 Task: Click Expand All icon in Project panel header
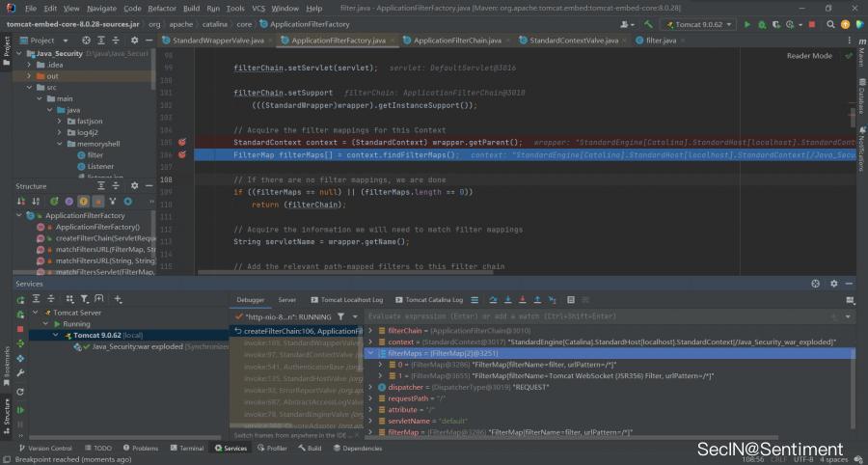[101, 41]
